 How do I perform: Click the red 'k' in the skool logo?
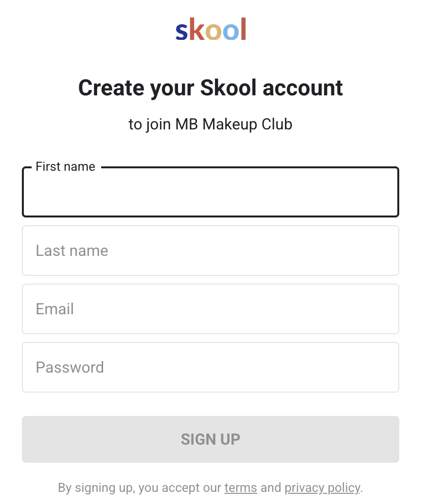(x=197, y=29)
